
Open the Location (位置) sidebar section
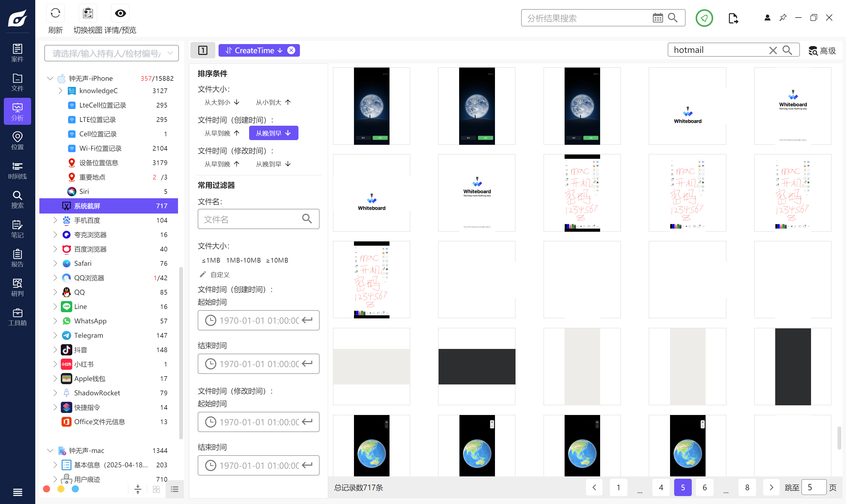coord(17,141)
